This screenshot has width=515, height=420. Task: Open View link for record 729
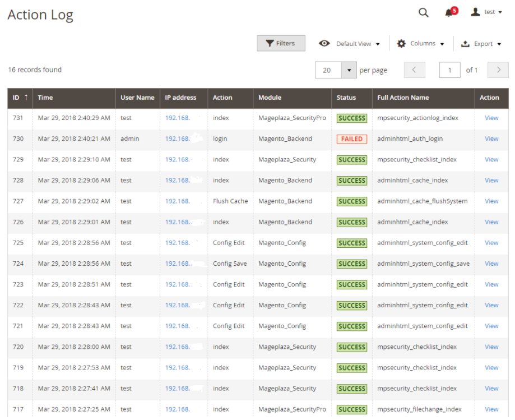coord(491,159)
